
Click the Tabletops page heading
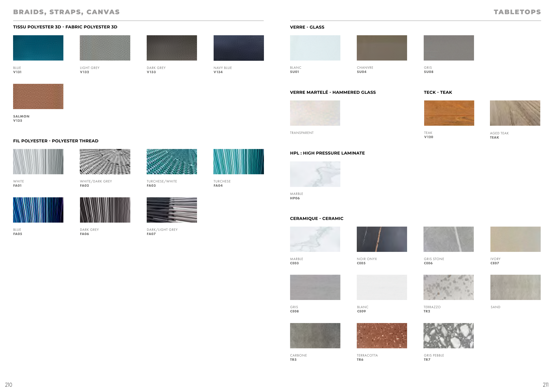pyautogui.click(x=517, y=12)
